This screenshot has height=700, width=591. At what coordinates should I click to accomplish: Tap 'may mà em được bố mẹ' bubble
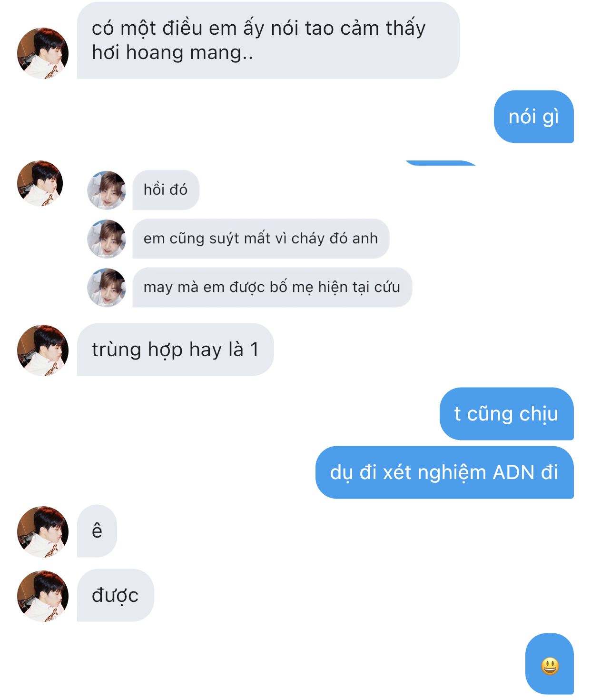coord(272,287)
